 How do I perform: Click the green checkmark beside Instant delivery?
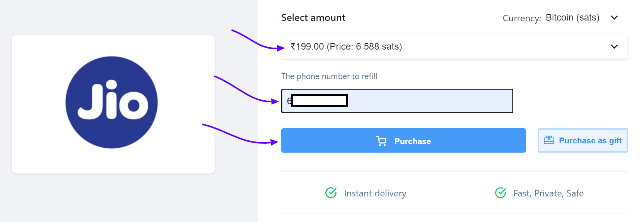point(331,193)
